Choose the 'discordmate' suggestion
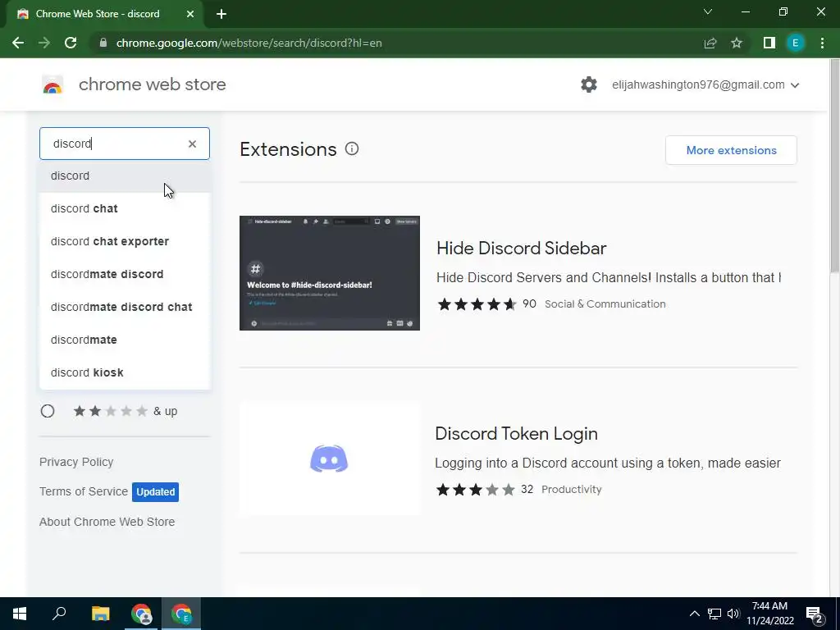 [x=125, y=340]
